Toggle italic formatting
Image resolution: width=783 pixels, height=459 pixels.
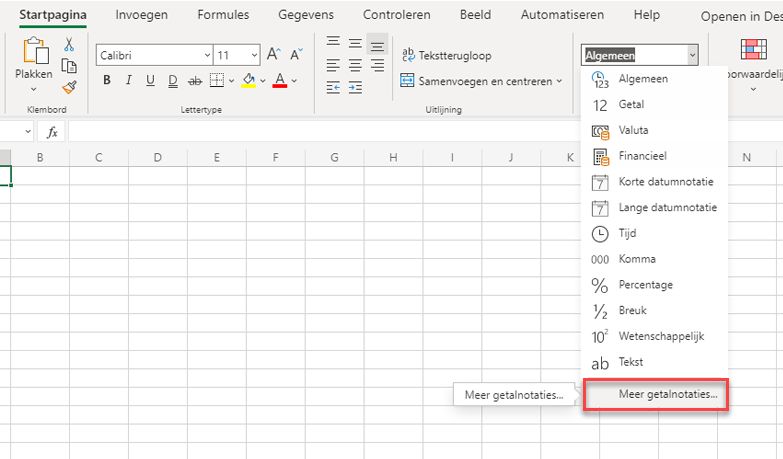click(x=128, y=80)
